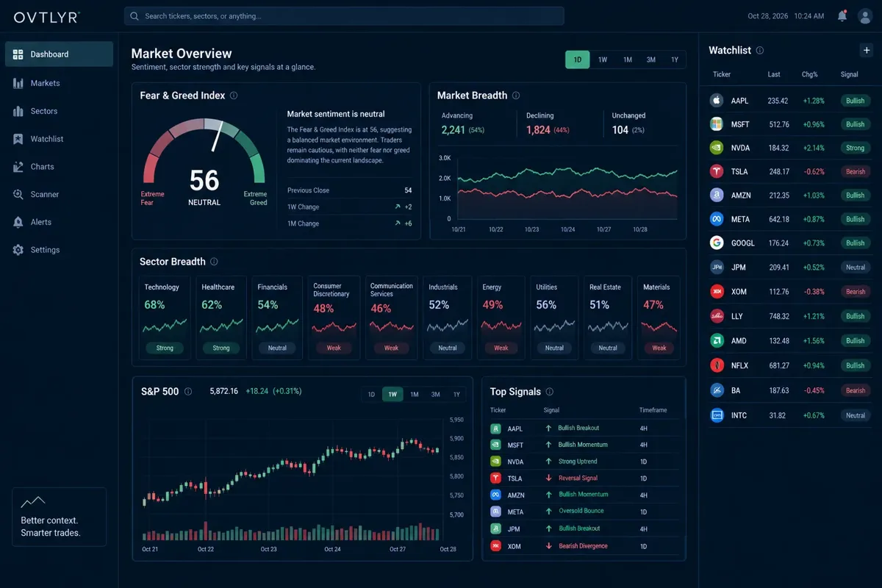This screenshot has height=588, width=882.
Task: Click the Strong signal badge for NVDA
Action: pyautogui.click(x=856, y=148)
